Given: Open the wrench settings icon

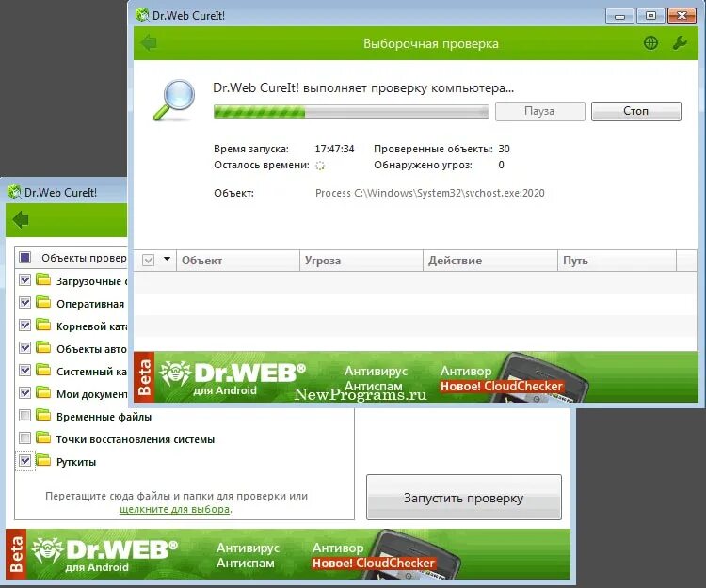Looking at the screenshot, I should tap(680, 43).
